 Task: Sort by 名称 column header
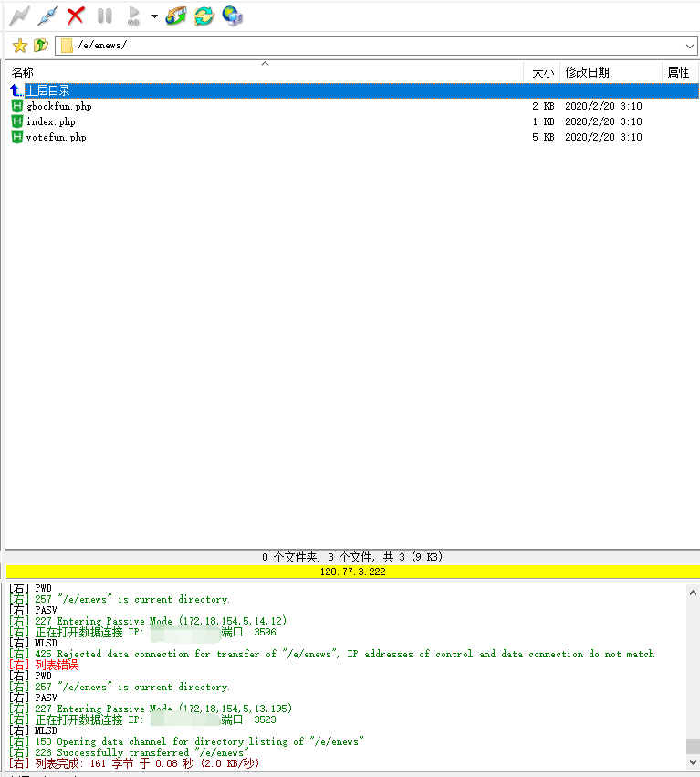265,72
